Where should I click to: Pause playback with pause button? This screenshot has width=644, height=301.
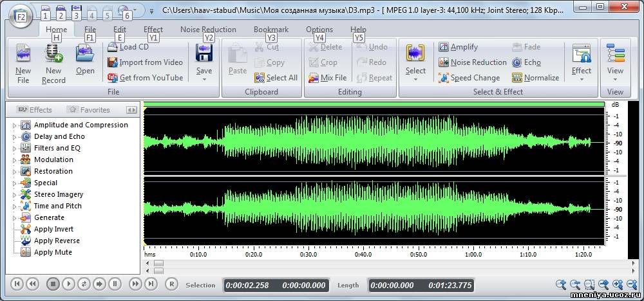click(x=115, y=284)
